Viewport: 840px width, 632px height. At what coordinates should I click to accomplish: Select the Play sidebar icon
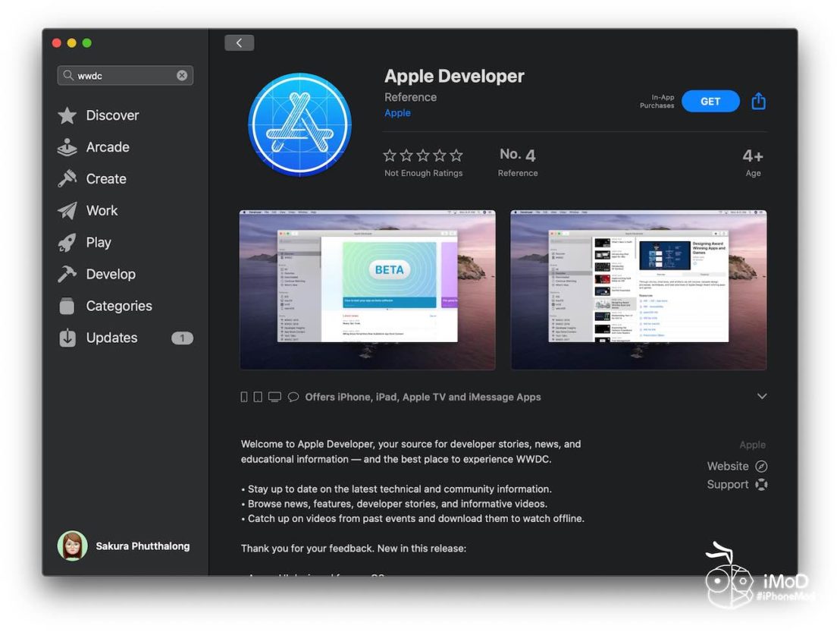(69, 242)
